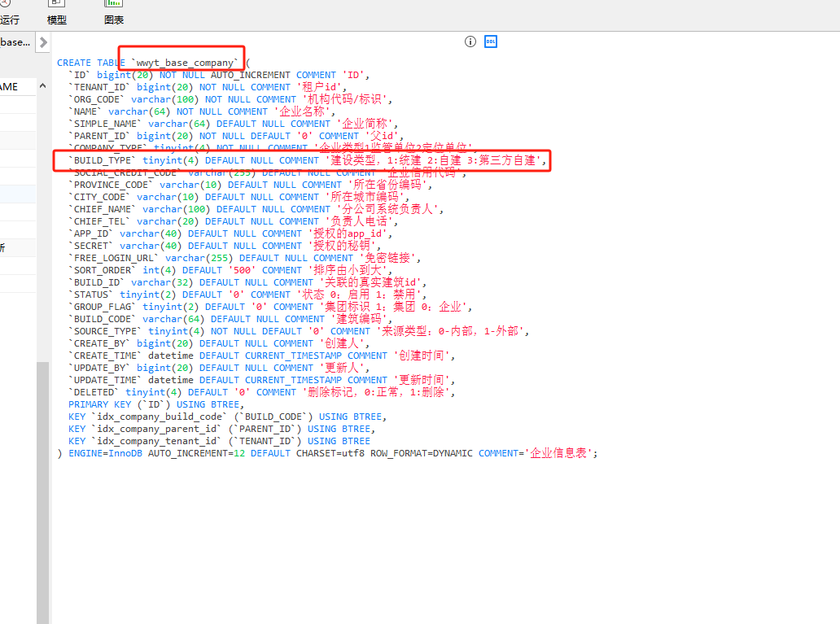The image size is (840, 624).
Task: Click the `BUILD_CODE` column name
Action: [103, 319]
